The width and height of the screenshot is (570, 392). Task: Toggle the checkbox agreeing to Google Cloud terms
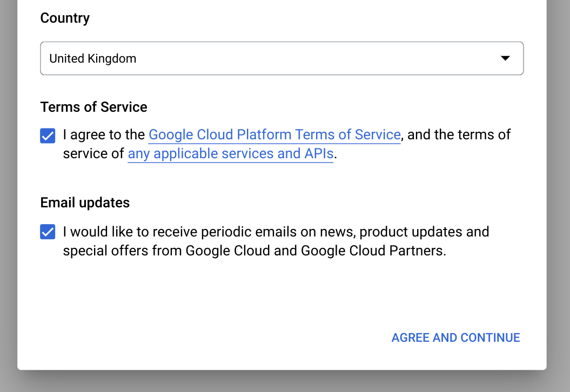pos(48,136)
